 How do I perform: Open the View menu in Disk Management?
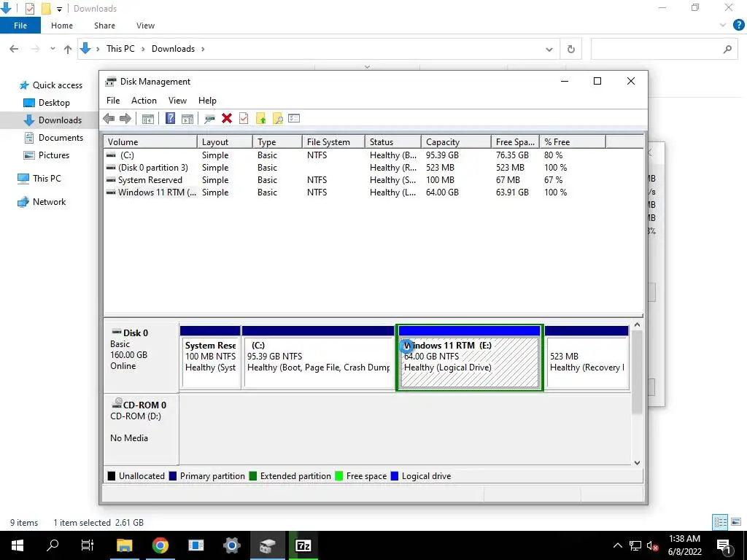pos(177,101)
